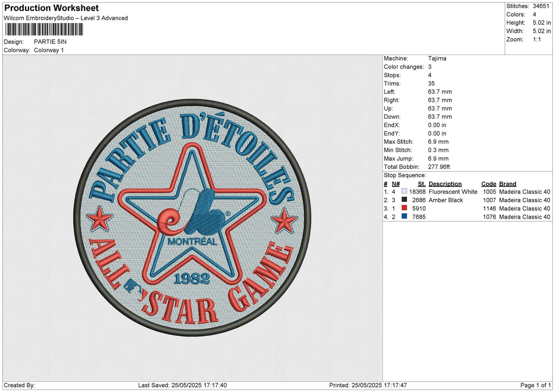Click the 'Colorway 1' value
This screenshot has width=555, height=392.
[x=49, y=50]
